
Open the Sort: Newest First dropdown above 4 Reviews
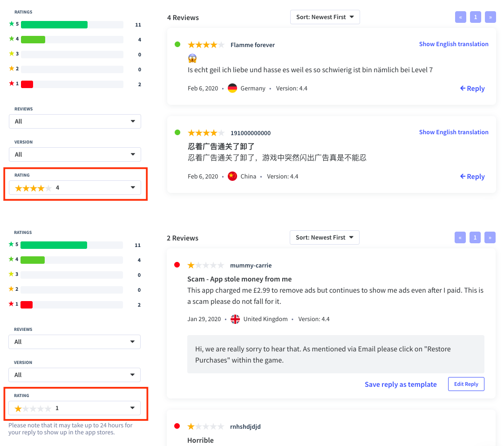(x=325, y=17)
